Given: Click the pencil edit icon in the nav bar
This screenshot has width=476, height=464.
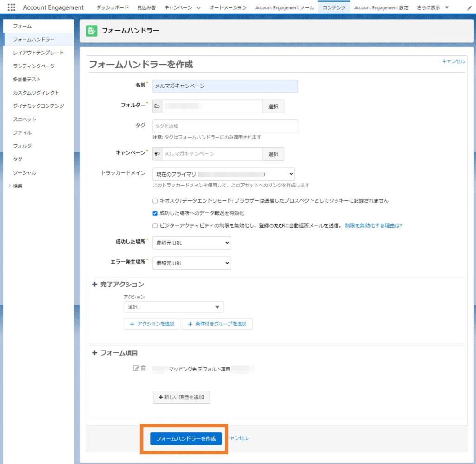Looking at the screenshot, I should [x=469, y=8].
